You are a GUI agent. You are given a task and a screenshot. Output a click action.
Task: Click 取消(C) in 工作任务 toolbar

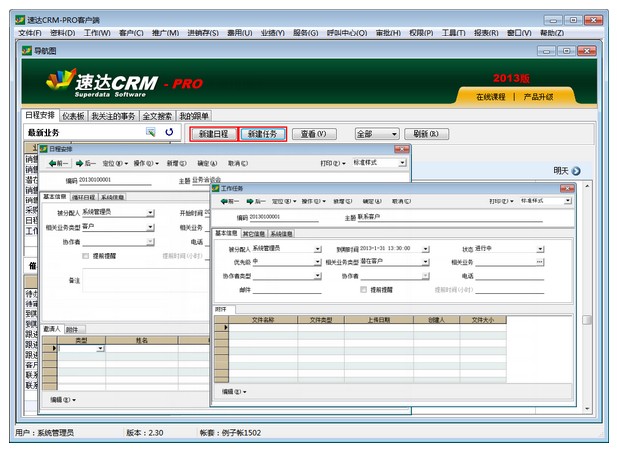point(401,201)
